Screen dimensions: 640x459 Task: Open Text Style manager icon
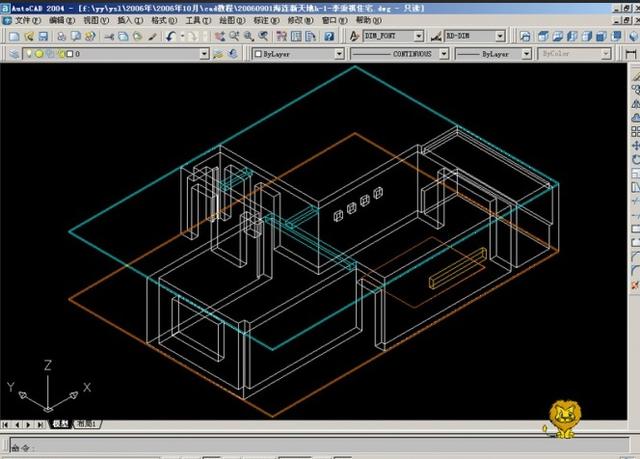(354, 37)
